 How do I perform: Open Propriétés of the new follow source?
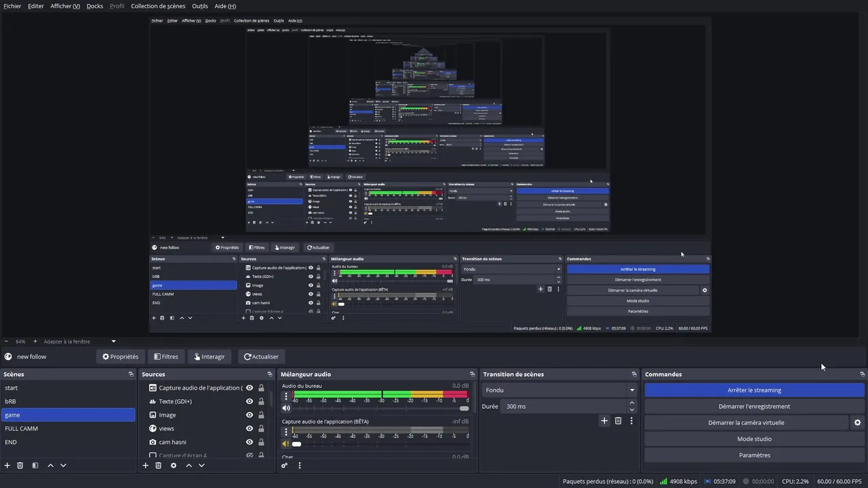tap(120, 357)
